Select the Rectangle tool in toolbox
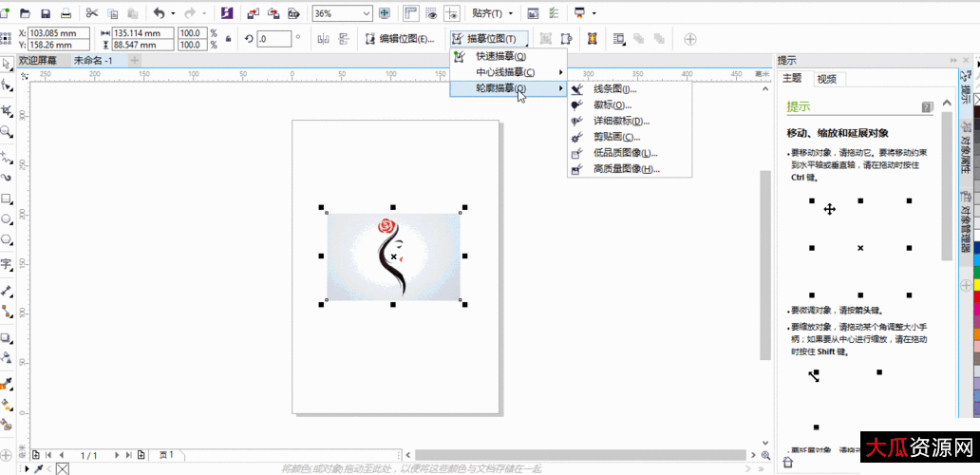Viewport: 980px width, 475px height. tap(7, 199)
